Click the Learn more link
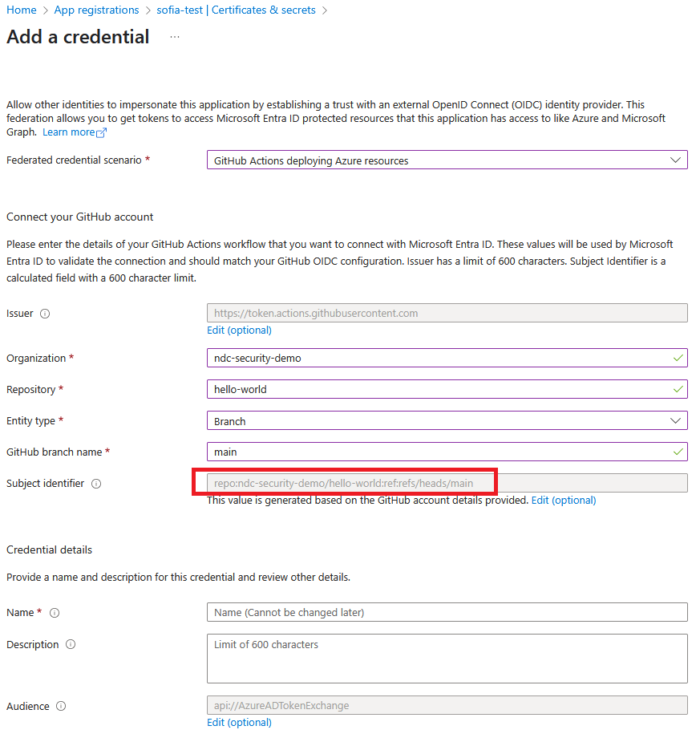Screen dimensions: 700x738 click(x=69, y=132)
